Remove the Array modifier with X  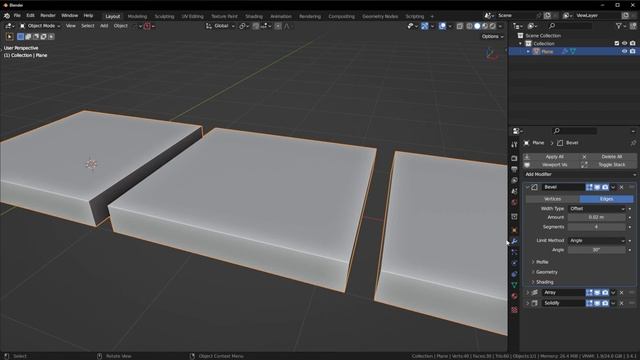click(622, 293)
